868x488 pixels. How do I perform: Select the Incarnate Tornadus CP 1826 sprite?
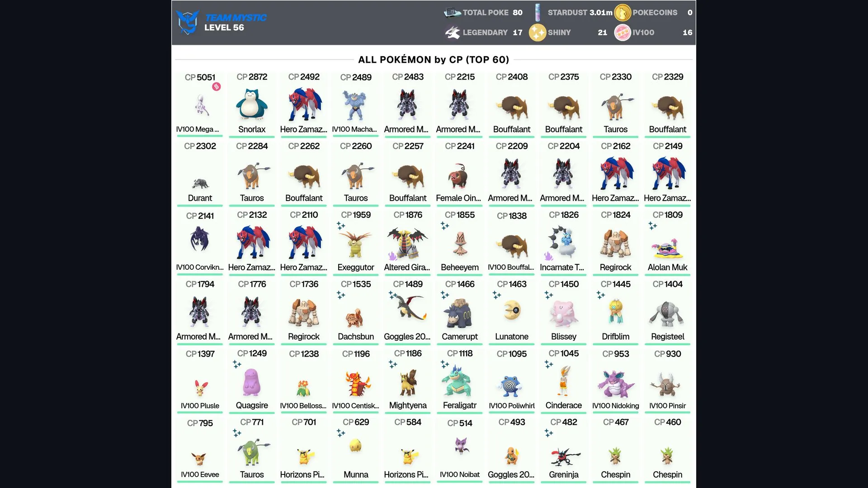click(561, 243)
